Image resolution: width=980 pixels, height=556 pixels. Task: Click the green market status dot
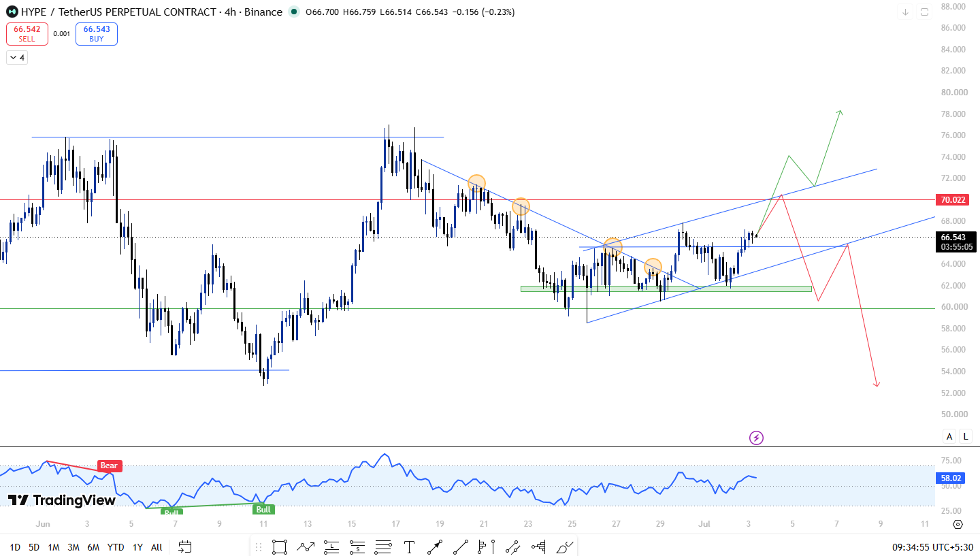click(293, 12)
